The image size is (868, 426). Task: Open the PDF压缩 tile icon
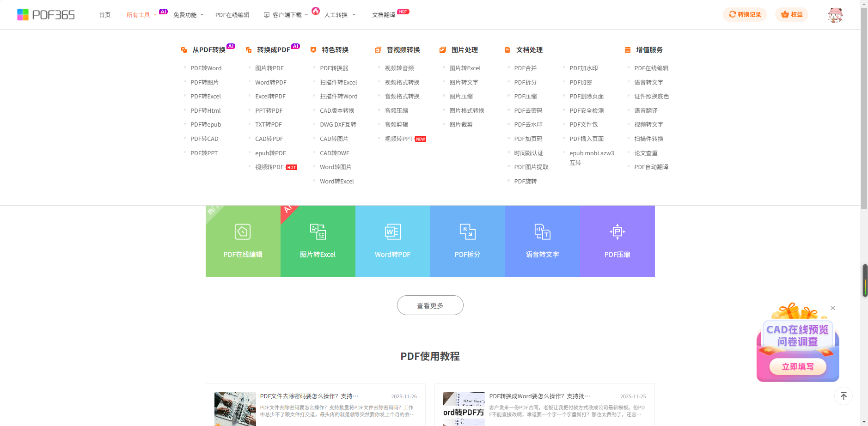point(617,231)
